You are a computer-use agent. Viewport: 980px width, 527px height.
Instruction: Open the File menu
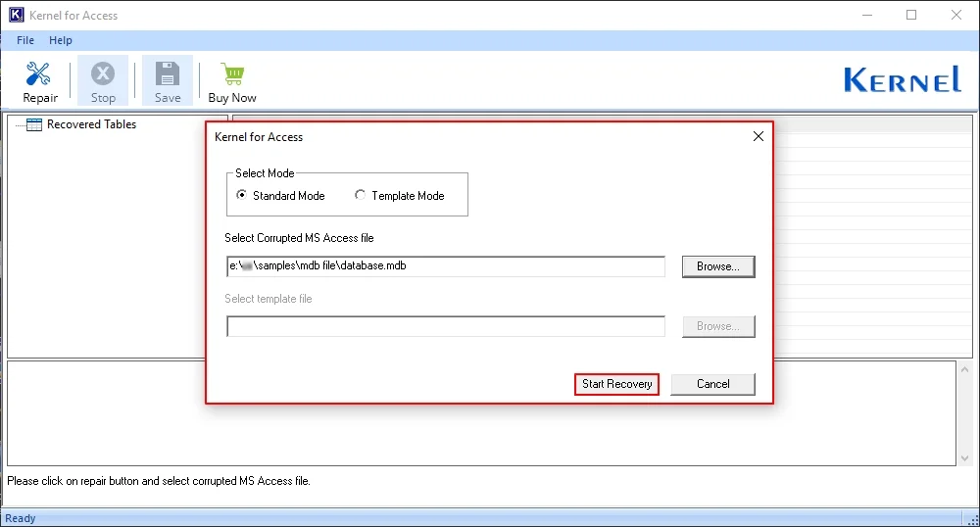point(25,40)
